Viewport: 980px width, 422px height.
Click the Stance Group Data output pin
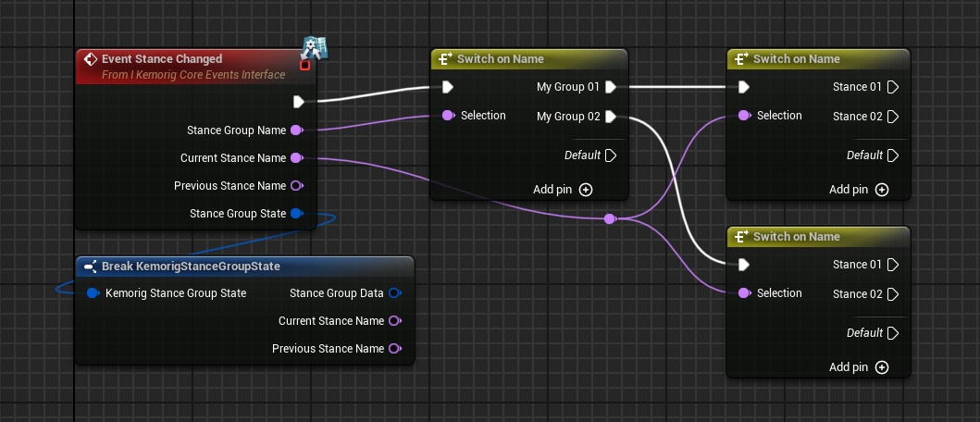click(394, 293)
